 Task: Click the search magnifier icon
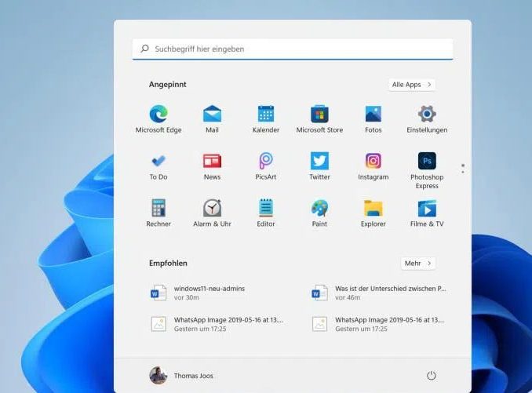click(145, 49)
